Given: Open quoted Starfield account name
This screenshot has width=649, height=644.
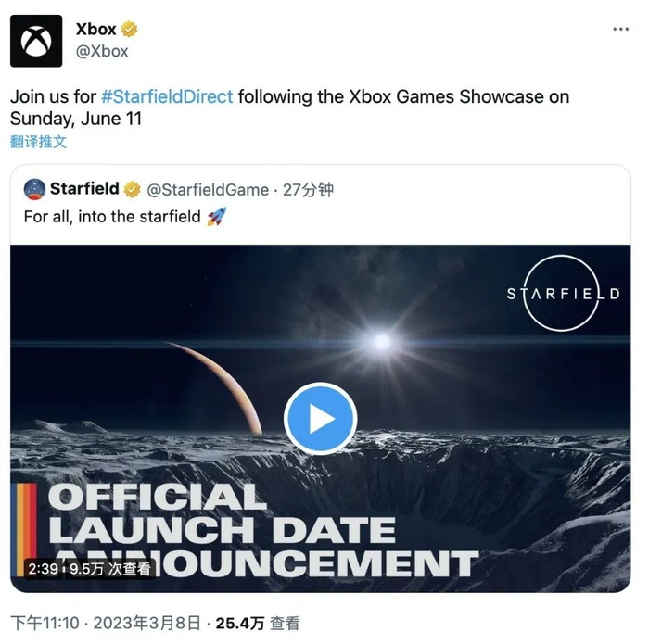Looking at the screenshot, I should coord(84,189).
